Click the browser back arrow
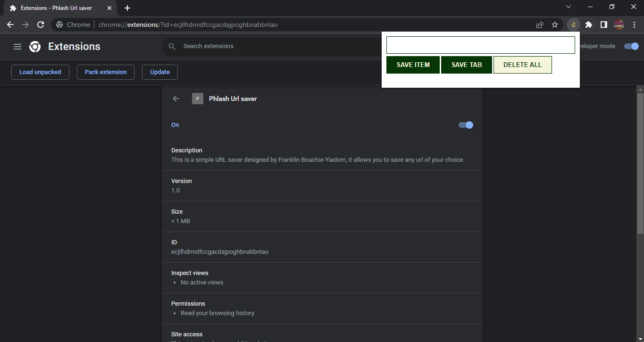Screen dimensions: 644x342 pyautogui.click(x=10, y=25)
